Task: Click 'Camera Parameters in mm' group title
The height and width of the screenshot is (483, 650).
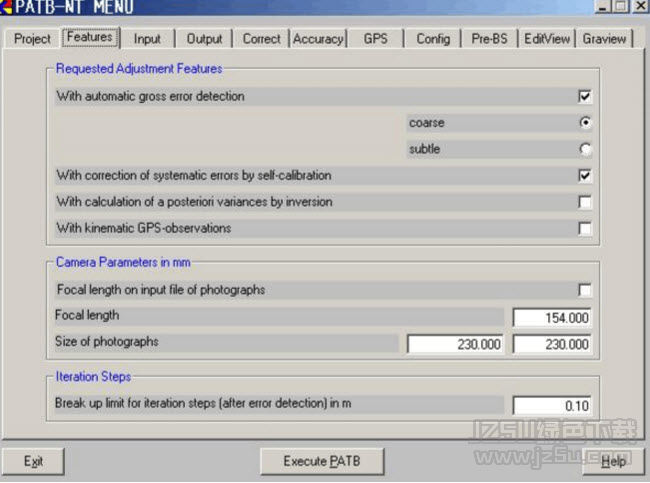Action: [x=123, y=262]
